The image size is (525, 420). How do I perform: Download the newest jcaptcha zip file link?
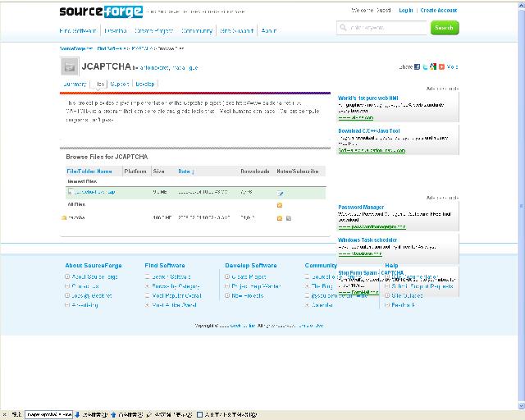pyautogui.click(x=95, y=192)
